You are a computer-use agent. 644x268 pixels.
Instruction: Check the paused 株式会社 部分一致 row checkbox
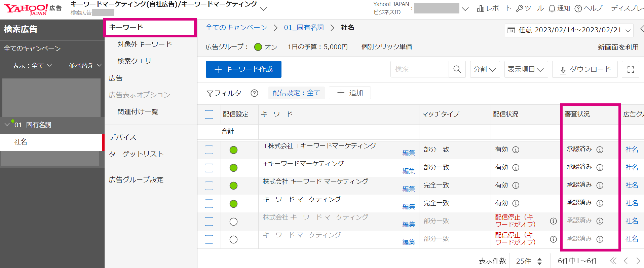point(209,221)
